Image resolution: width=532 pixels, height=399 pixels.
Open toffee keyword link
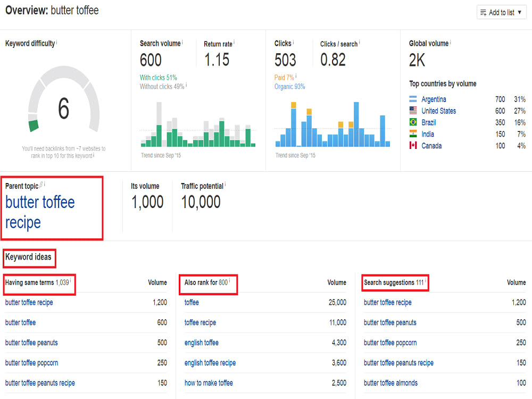pos(192,302)
